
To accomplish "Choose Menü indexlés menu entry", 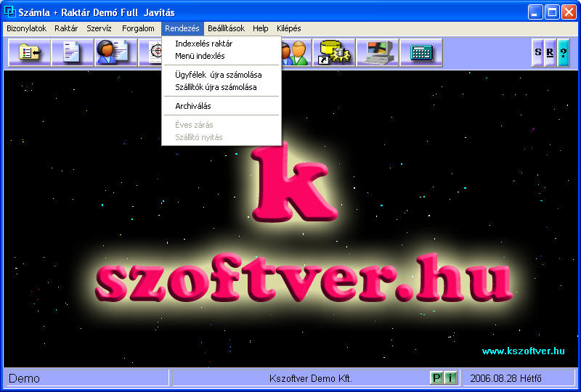I will (x=222, y=56).
